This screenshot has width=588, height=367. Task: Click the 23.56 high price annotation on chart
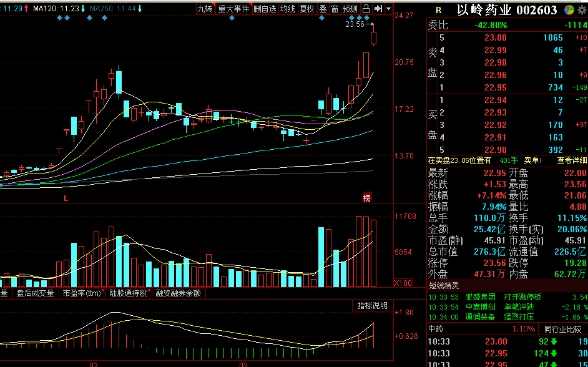point(355,24)
